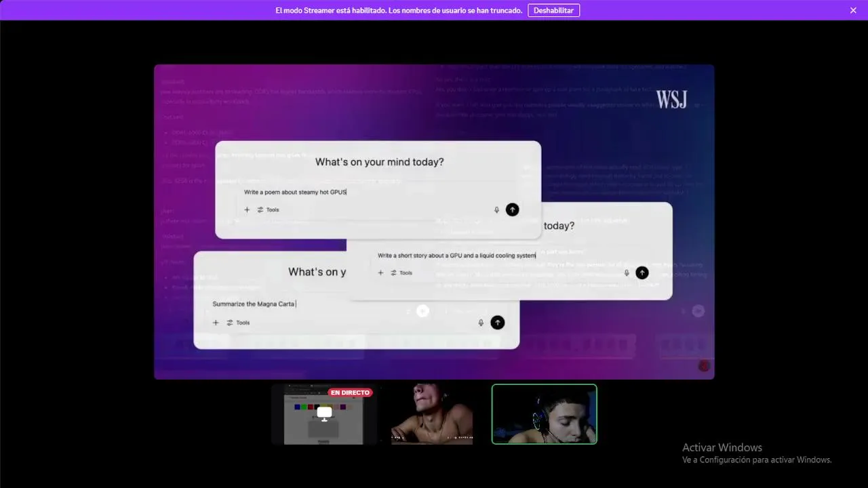Click the Deshabilitar button in streamer banner
The height and width of the screenshot is (488, 868).
click(x=553, y=10)
